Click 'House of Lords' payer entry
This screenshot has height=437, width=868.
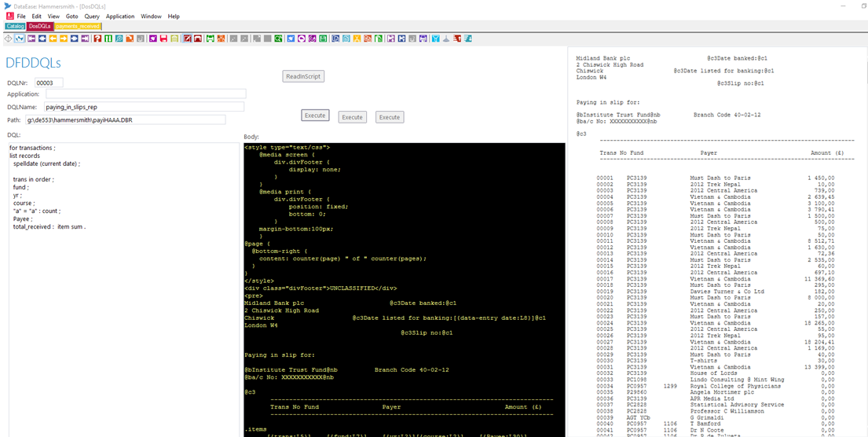click(x=713, y=373)
